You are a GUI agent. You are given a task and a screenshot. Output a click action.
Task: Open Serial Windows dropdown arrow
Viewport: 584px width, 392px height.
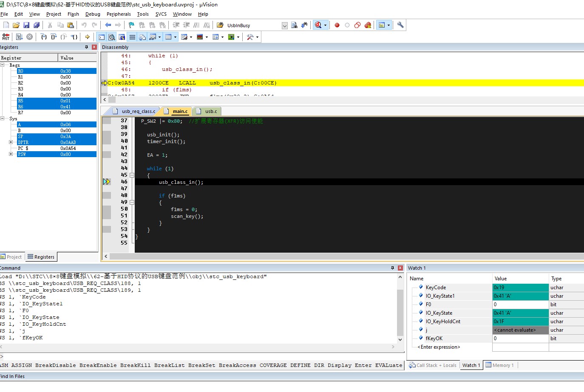click(x=191, y=37)
